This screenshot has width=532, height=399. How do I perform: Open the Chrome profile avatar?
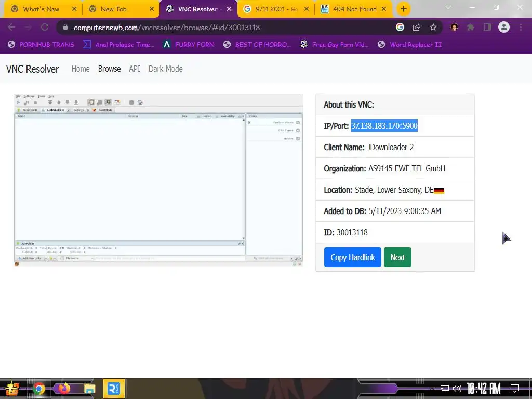[x=504, y=27]
